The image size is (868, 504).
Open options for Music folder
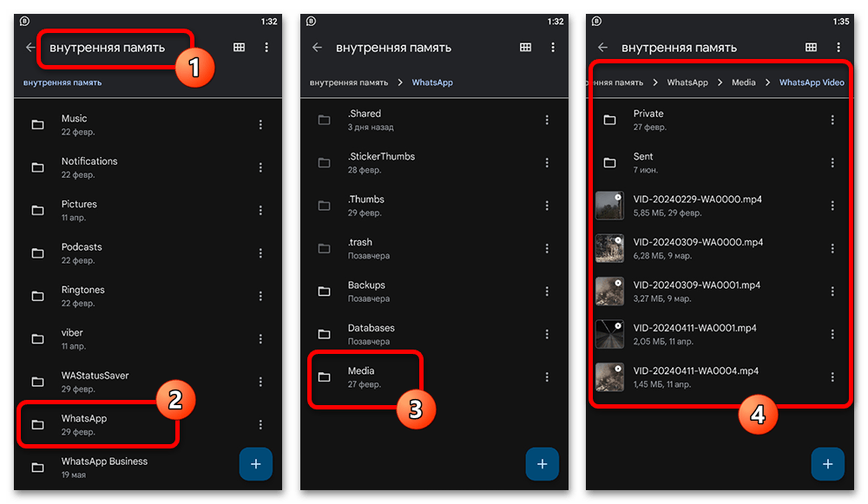[260, 124]
